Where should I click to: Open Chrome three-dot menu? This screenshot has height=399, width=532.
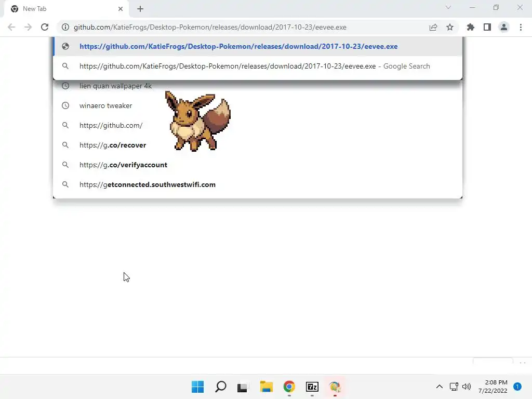tap(521, 27)
